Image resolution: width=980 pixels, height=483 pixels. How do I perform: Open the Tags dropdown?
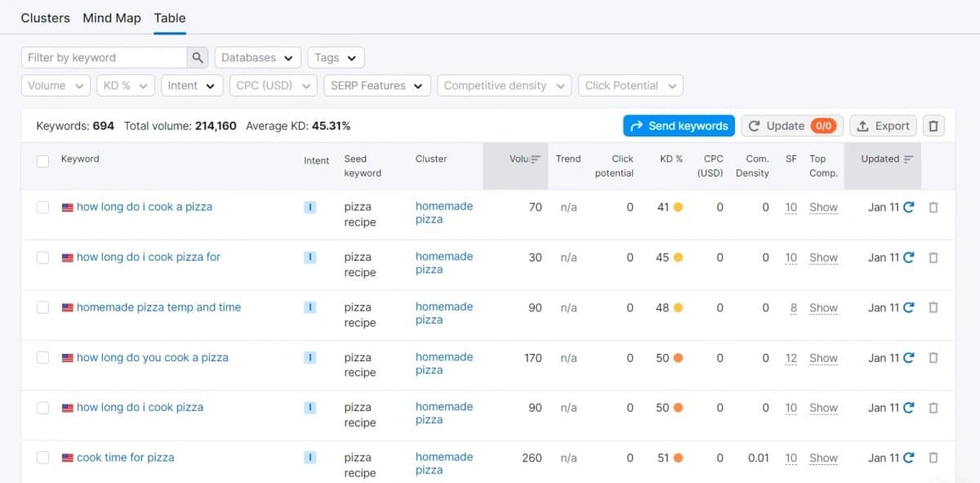pyautogui.click(x=336, y=58)
